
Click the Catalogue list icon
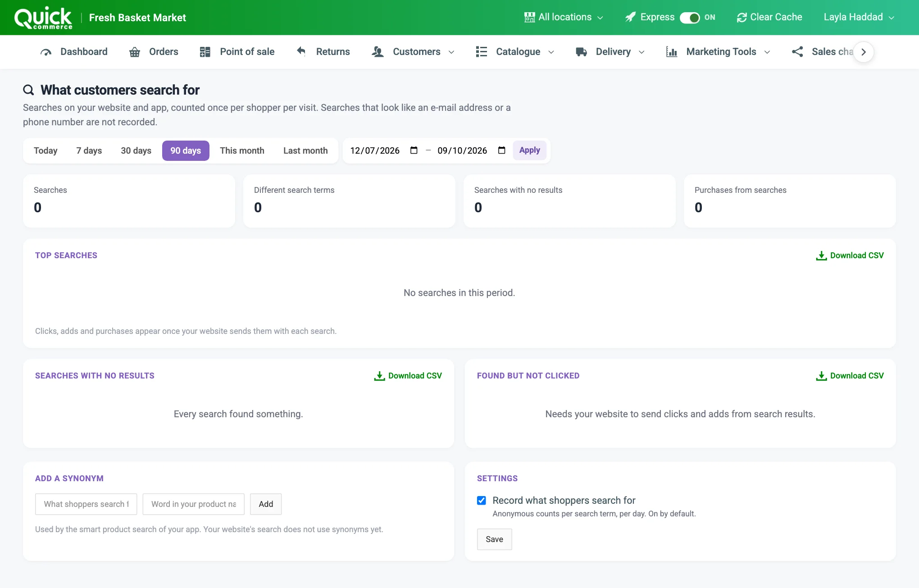click(x=481, y=52)
